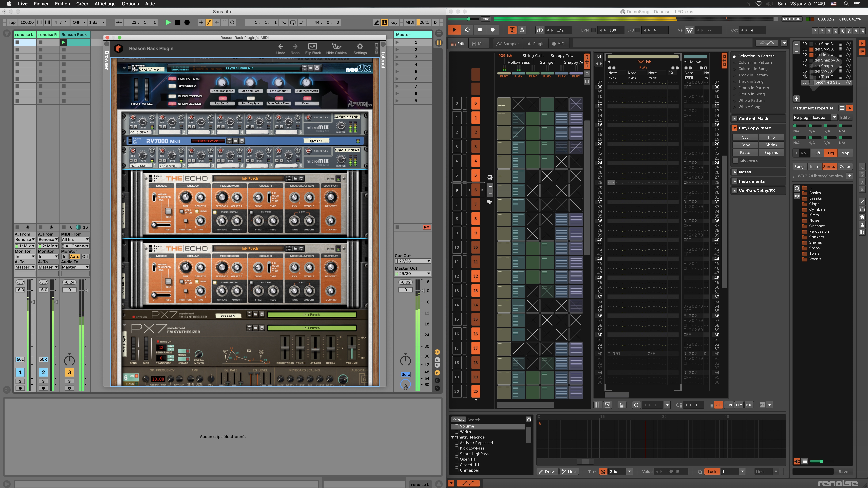Check the Volume automation parameter

tap(457, 426)
